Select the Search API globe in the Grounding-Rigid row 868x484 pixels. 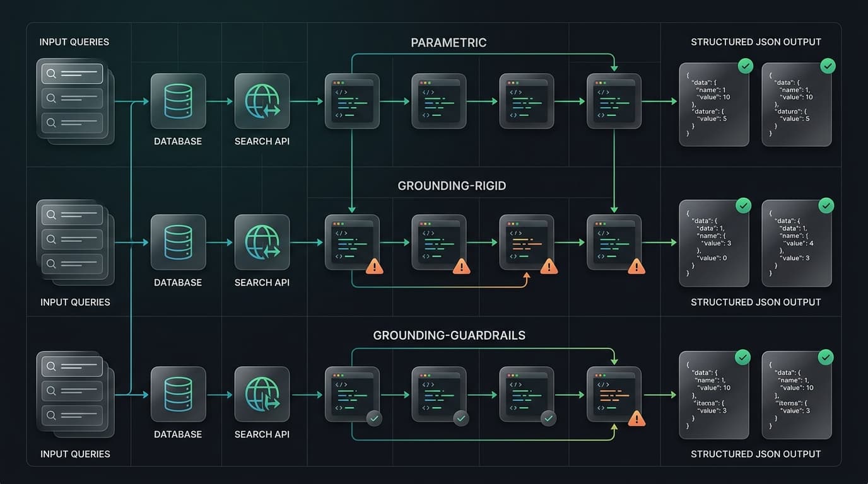click(262, 243)
